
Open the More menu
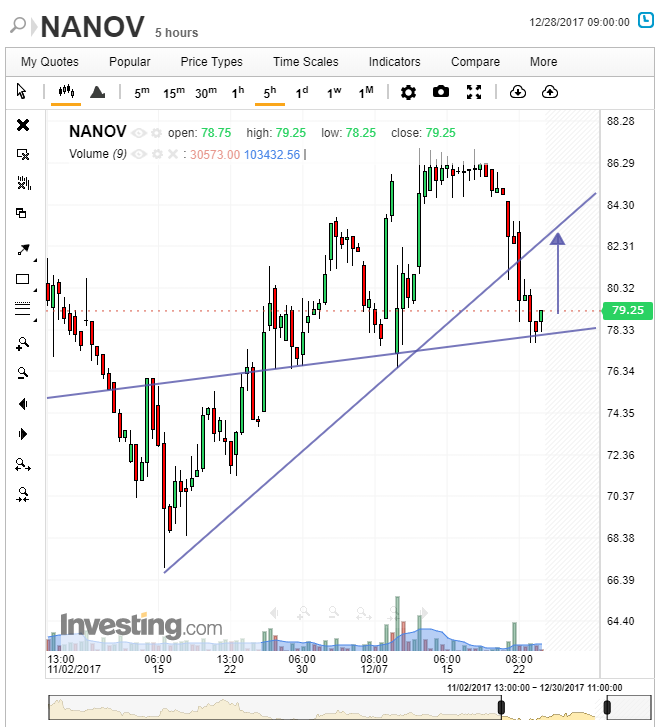(544, 62)
